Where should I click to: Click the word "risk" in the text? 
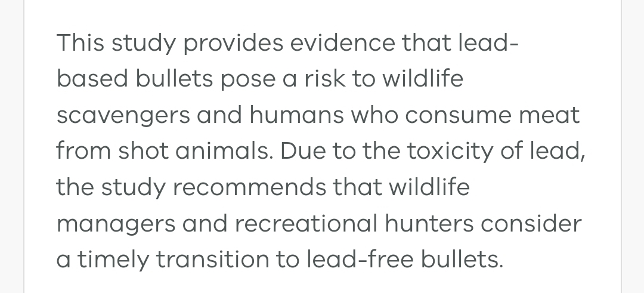pyautogui.click(x=325, y=78)
